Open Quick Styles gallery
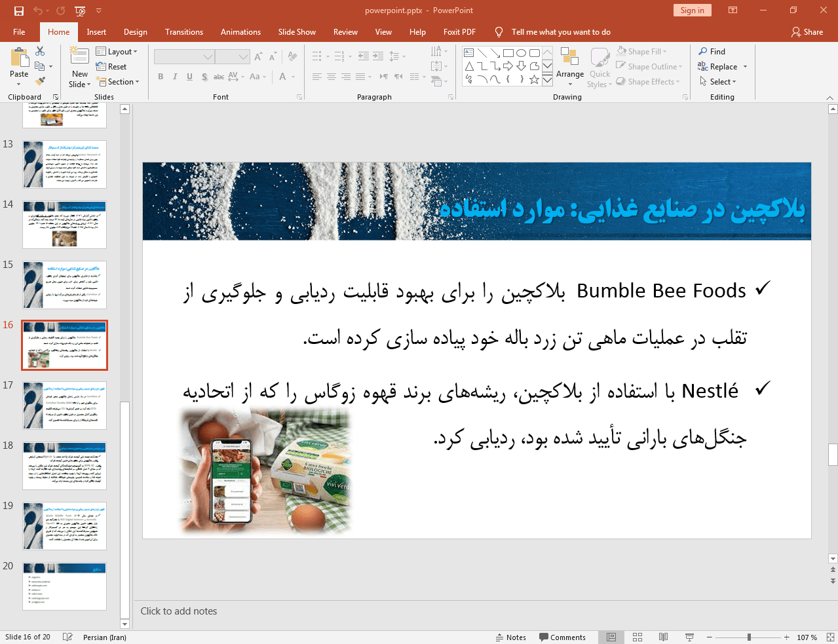Screen dimensions: 838x644 coord(600,67)
